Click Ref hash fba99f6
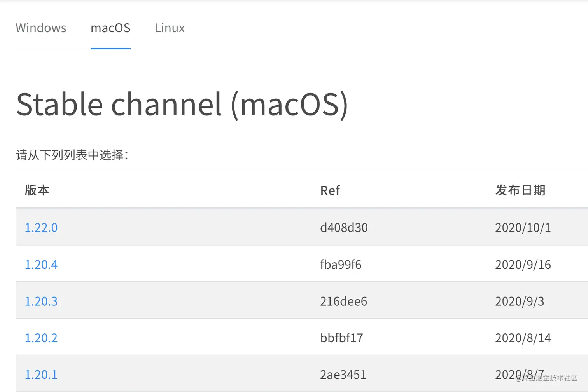588x392 pixels. 341,265
